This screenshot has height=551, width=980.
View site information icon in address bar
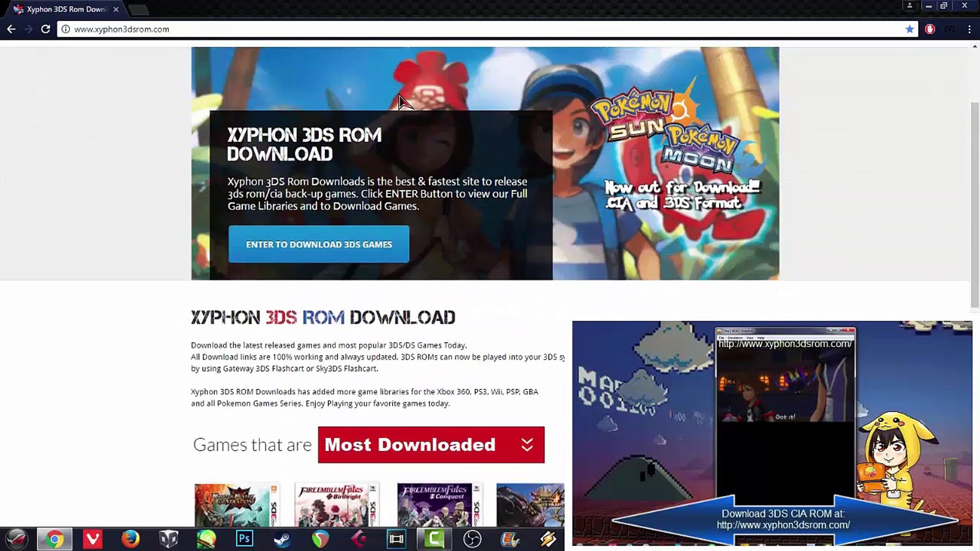point(65,29)
